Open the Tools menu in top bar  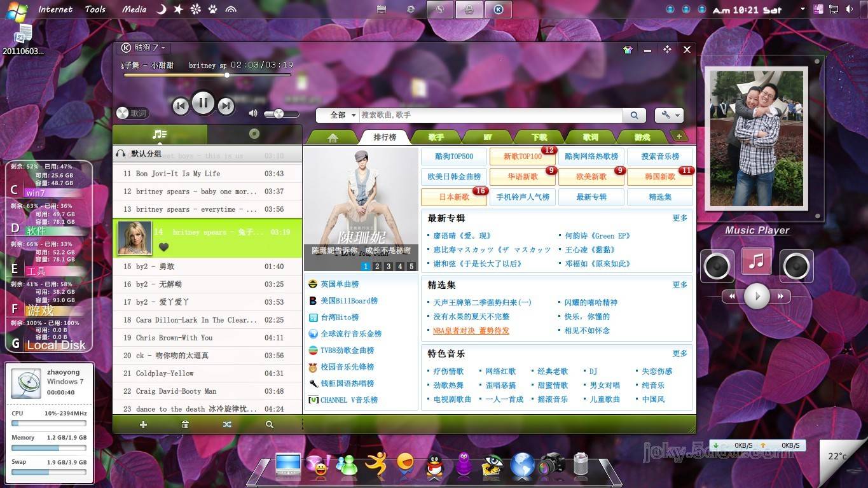[x=95, y=9]
